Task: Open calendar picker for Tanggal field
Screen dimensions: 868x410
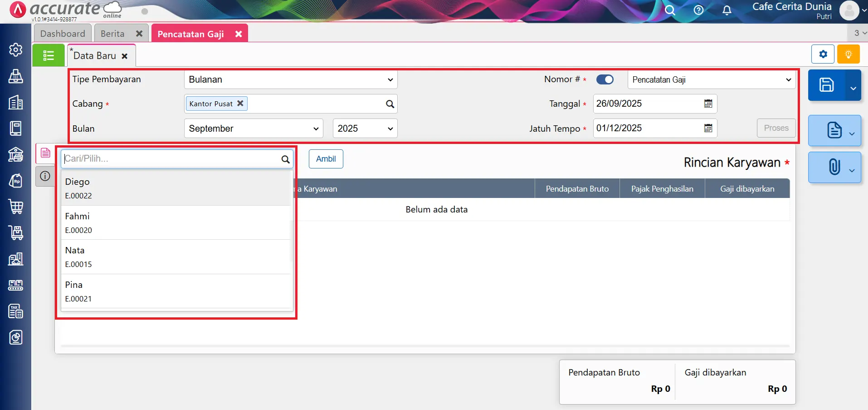Action: click(708, 104)
